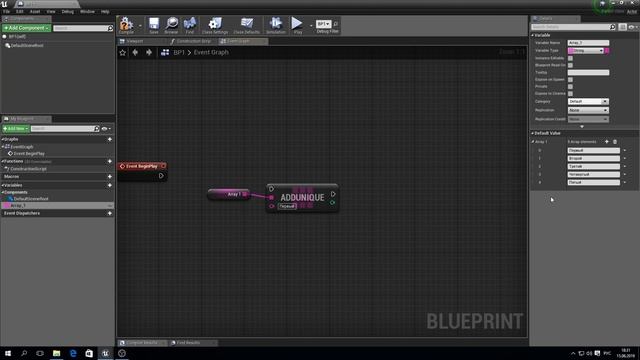
Task: Open Replication dropdown
Action: (588, 110)
